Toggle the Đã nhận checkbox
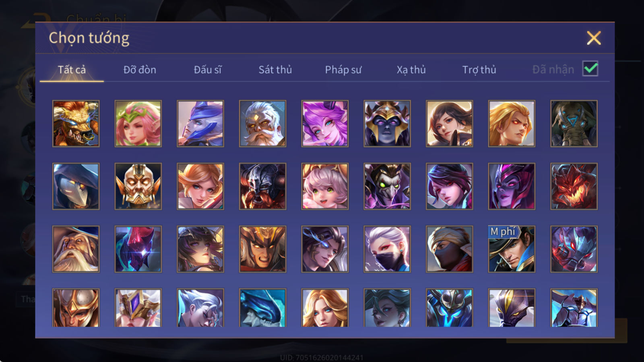The width and height of the screenshot is (644, 362). click(x=590, y=69)
